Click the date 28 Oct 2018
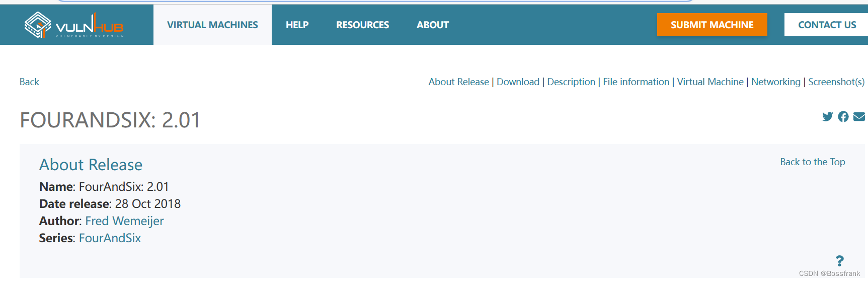This screenshot has height=281, width=868. coord(147,204)
